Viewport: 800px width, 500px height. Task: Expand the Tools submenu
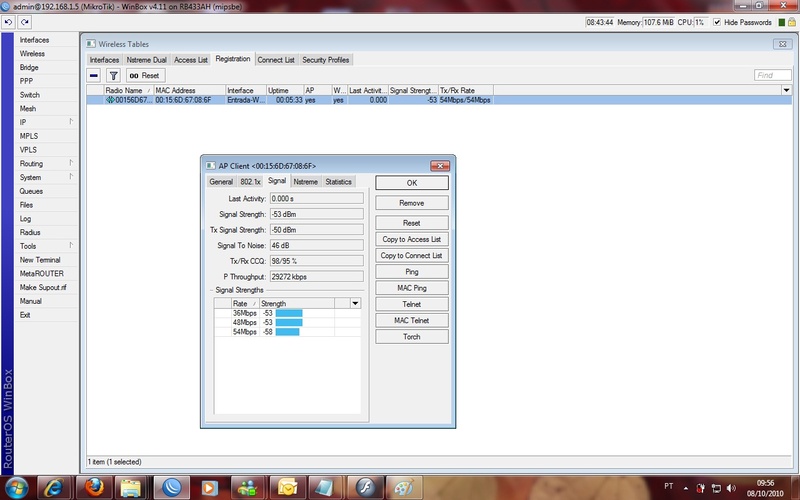[71, 245]
